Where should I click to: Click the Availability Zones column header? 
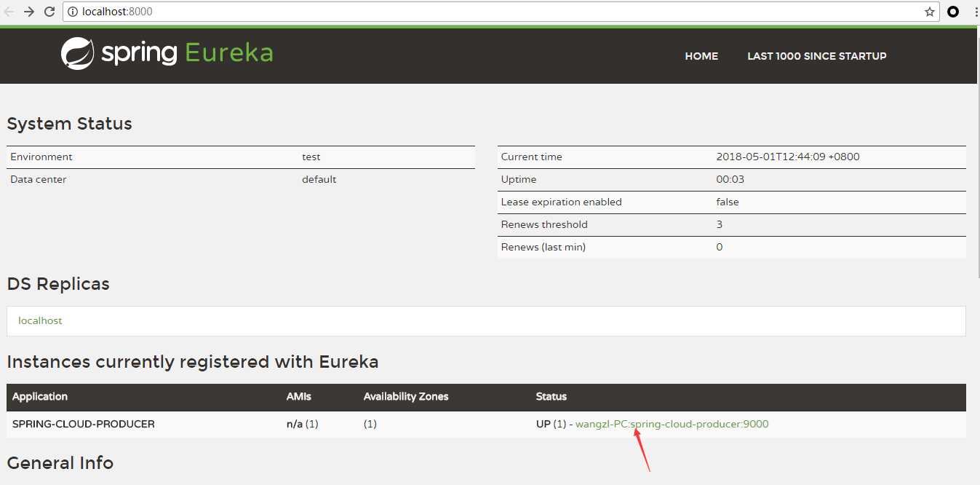406,397
